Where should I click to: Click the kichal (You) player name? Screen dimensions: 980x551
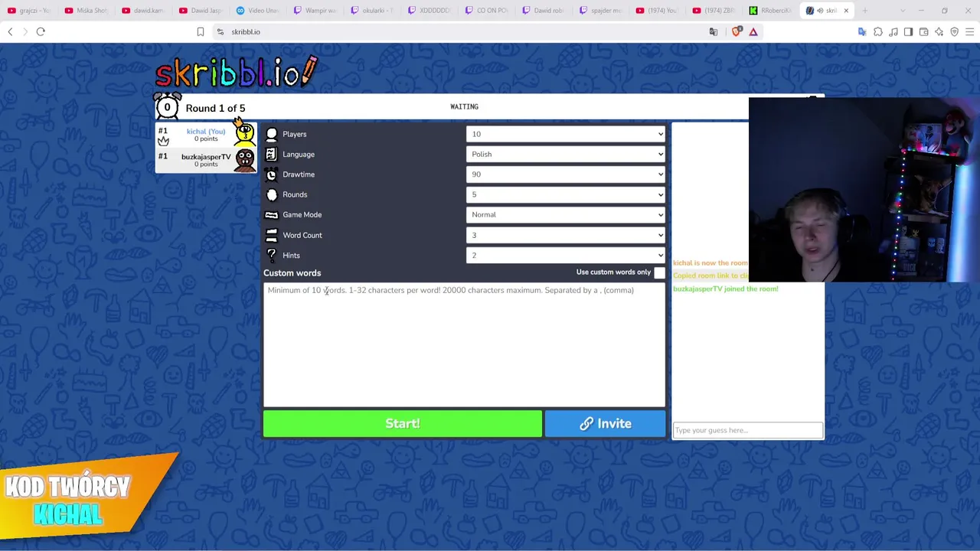[x=206, y=132]
